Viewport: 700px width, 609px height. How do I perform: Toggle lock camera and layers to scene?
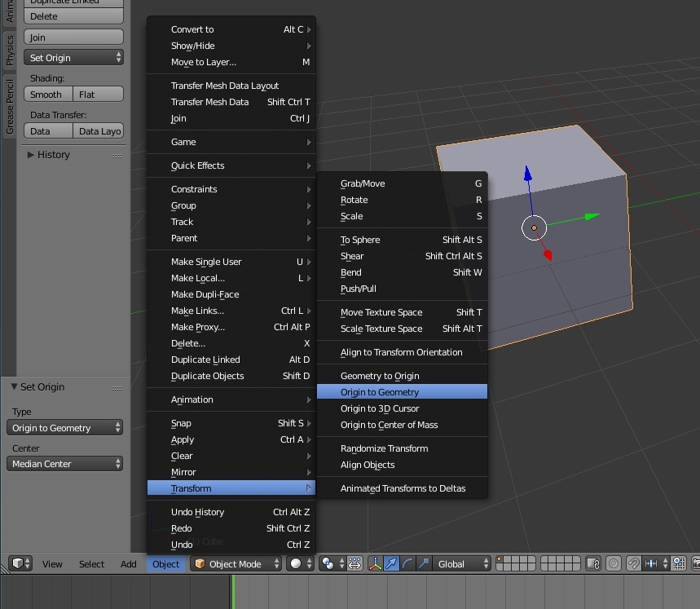click(593, 563)
